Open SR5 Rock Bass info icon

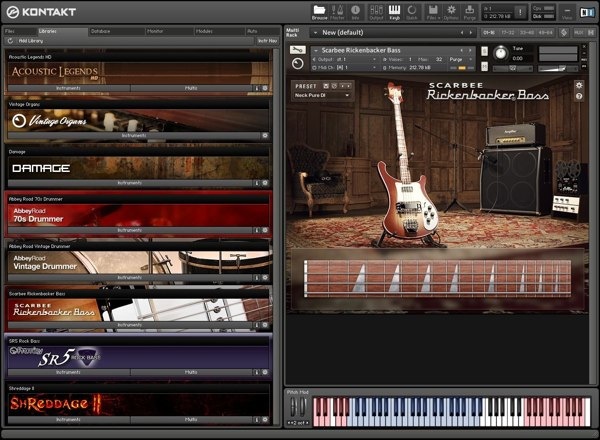[x=257, y=372]
